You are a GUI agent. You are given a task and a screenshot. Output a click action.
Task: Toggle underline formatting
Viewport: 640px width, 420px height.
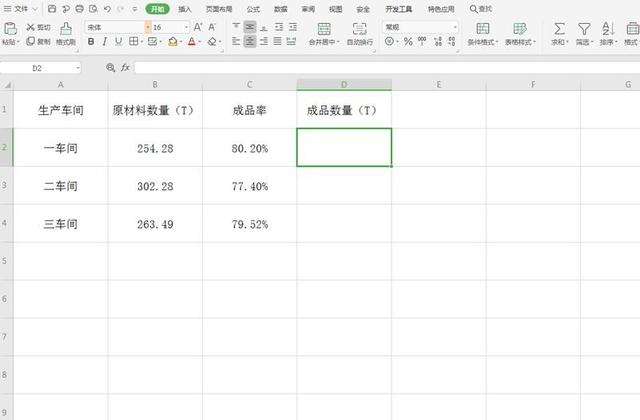118,42
